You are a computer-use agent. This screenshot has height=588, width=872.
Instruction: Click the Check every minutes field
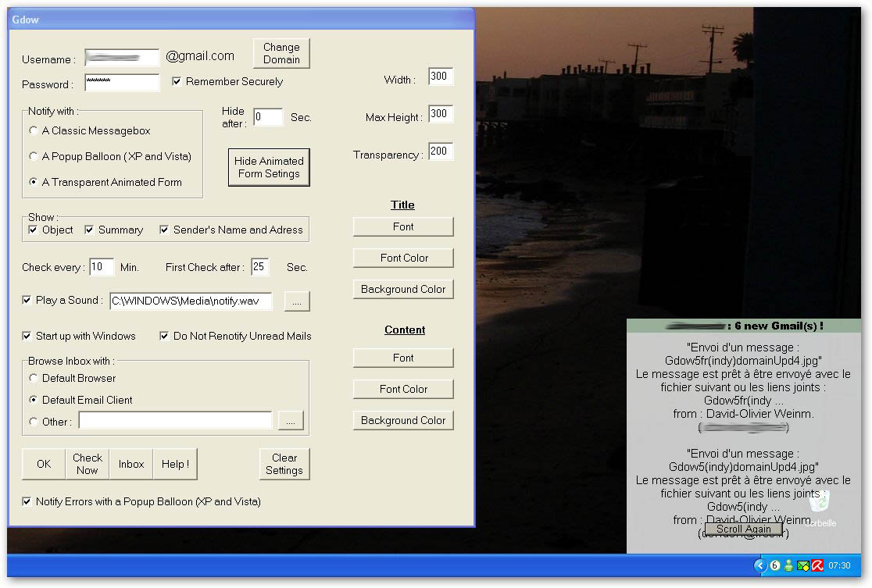[102, 267]
